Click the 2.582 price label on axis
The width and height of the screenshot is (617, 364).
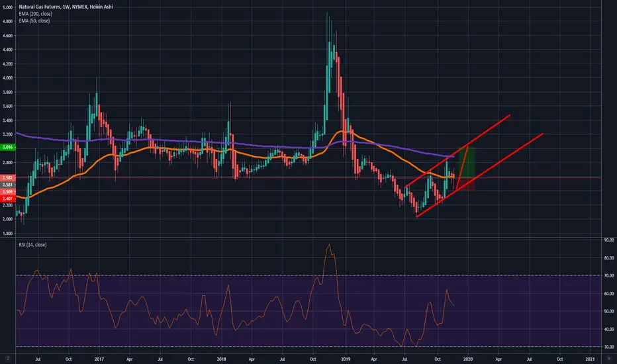[7, 178]
